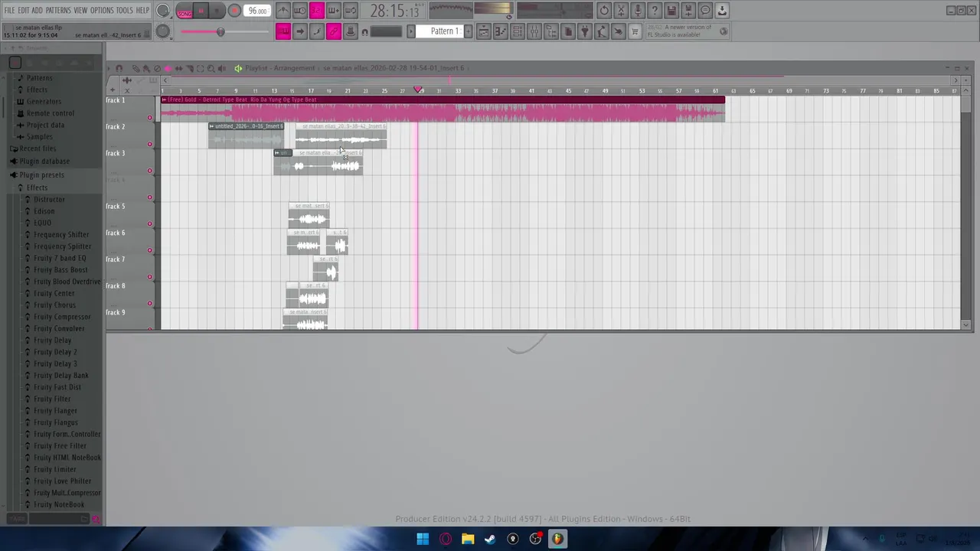Click the one-click audio recording microphone icon

tap(638, 11)
